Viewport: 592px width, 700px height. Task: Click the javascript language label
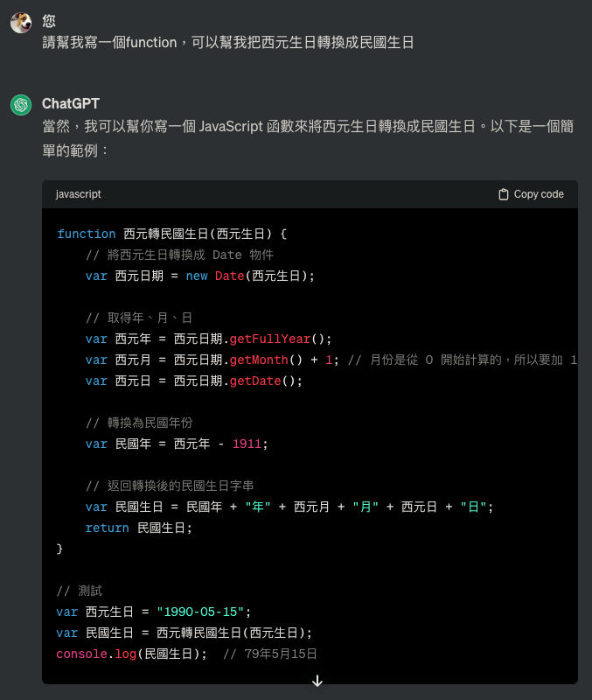tap(78, 194)
